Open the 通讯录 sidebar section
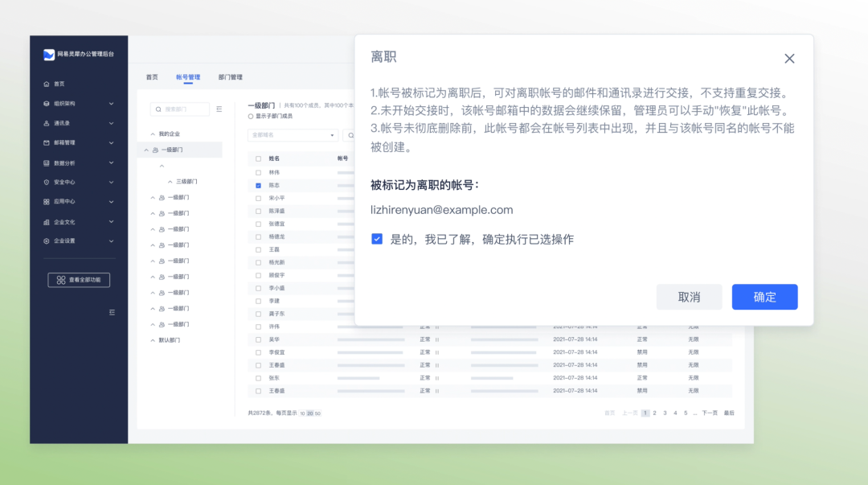Image resolution: width=868 pixels, height=485 pixels. [60, 123]
